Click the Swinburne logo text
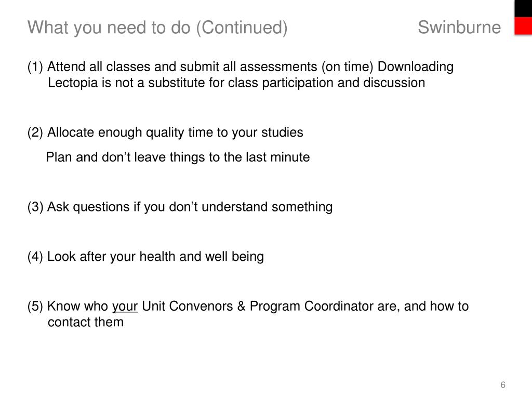This screenshot has height=399, width=532. click(459, 27)
